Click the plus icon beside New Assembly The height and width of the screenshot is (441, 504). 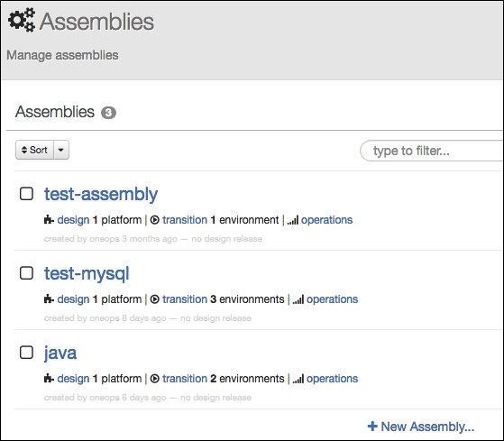click(x=372, y=427)
